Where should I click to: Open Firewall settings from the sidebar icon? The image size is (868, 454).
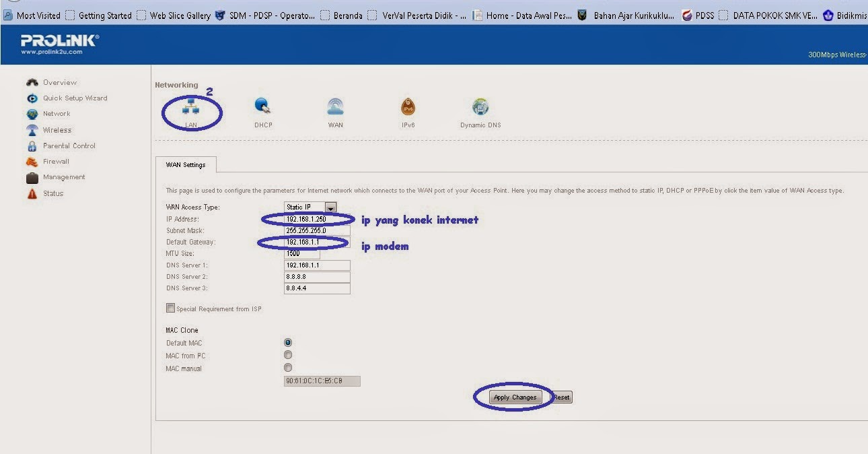click(32, 161)
